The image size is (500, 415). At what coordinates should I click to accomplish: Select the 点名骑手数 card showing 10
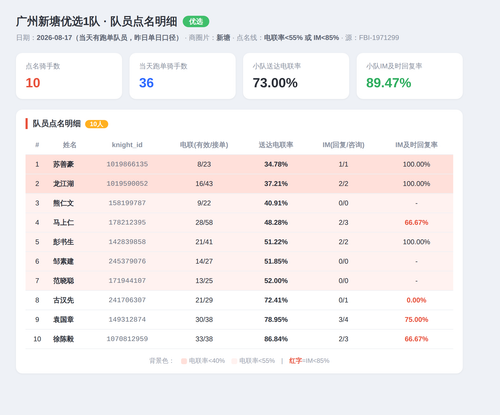click(x=69, y=76)
